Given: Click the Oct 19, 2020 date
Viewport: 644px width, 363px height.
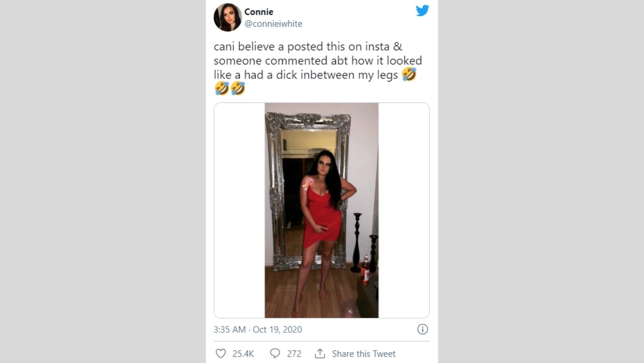Looking at the screenshot, I should pos(277,329).
